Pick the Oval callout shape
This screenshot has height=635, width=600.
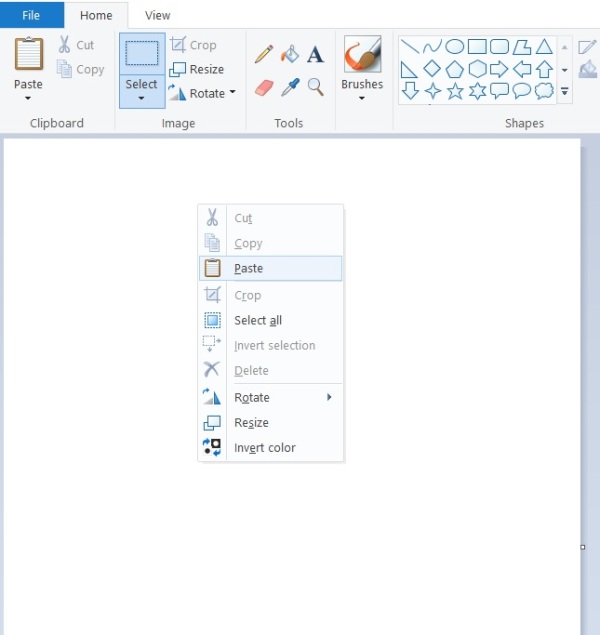522,91
